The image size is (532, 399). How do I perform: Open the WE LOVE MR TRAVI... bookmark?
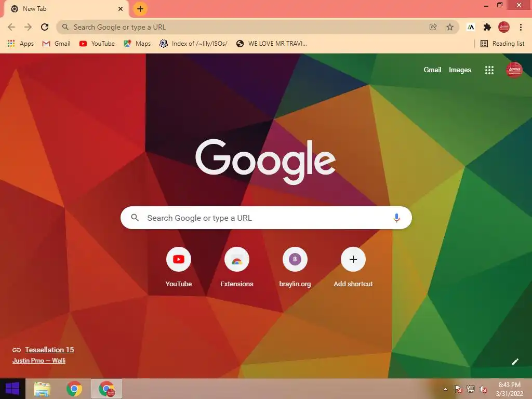(272, 44)
